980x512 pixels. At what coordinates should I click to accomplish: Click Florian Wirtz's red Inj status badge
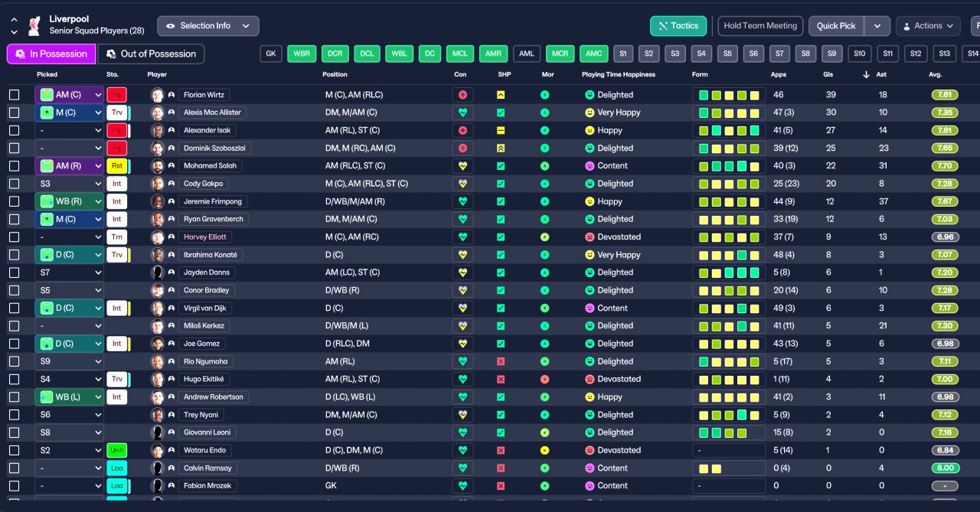pos(116,95)
